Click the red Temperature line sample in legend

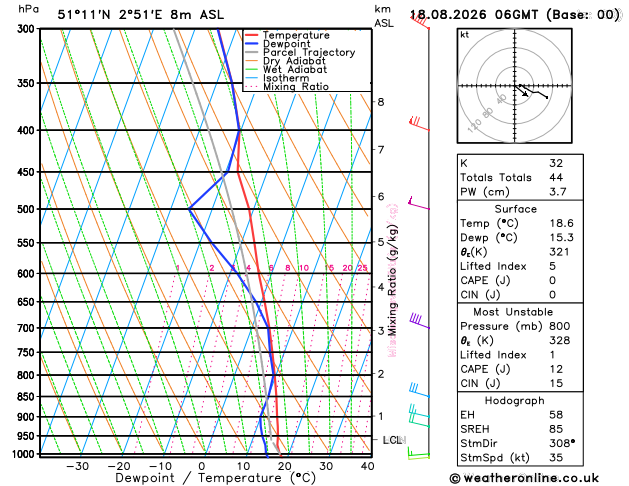tap(251, 35)
